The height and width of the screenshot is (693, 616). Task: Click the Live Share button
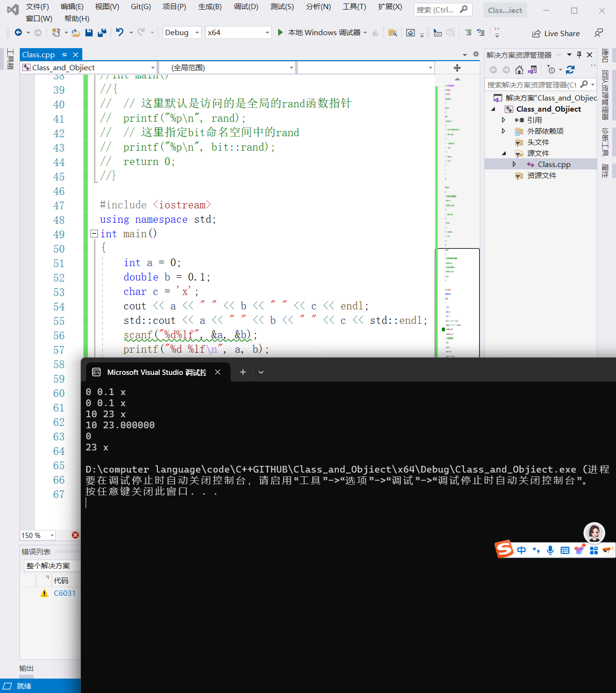tap(556, 33)
